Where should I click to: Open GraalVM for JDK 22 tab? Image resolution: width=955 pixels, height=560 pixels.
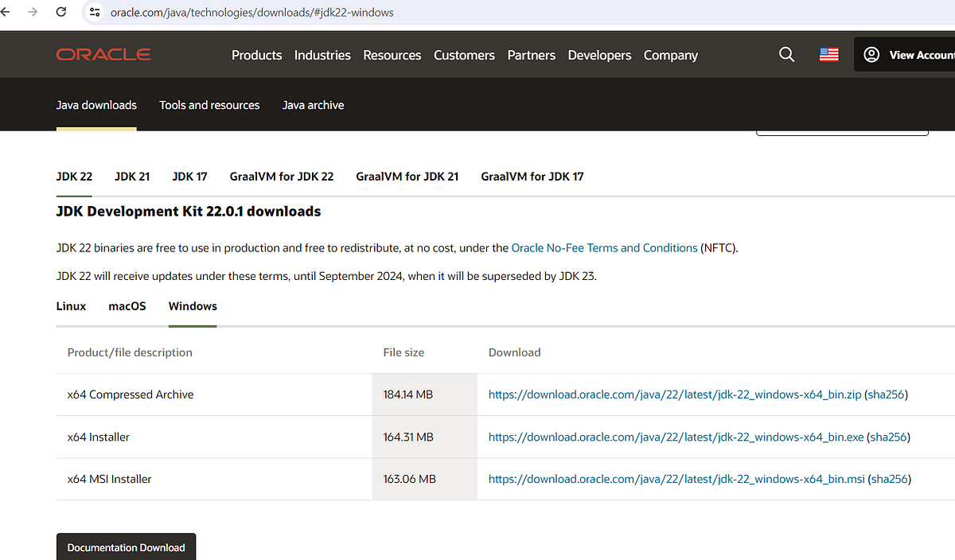pyautogui.click(x=282, y=177)
